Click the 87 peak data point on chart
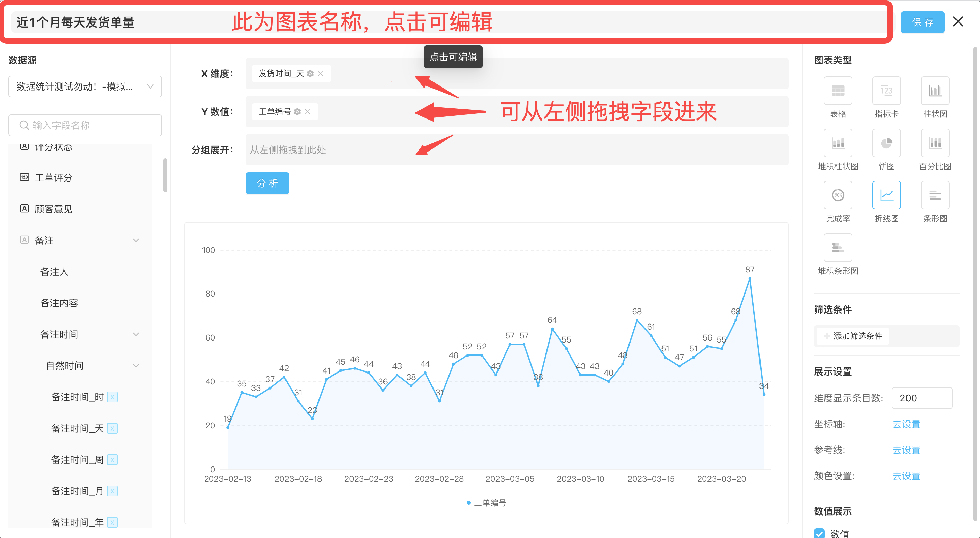Screen dimensions: 980x538 pos(749,279)
